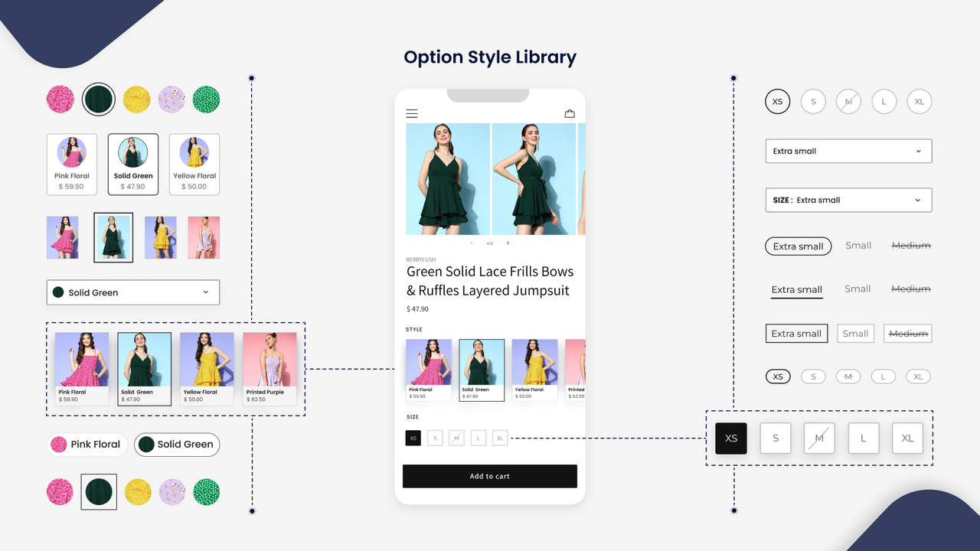Advance product photos with the next carousel arrow
This screenshot has height=551, width=980.
[508, 243]
